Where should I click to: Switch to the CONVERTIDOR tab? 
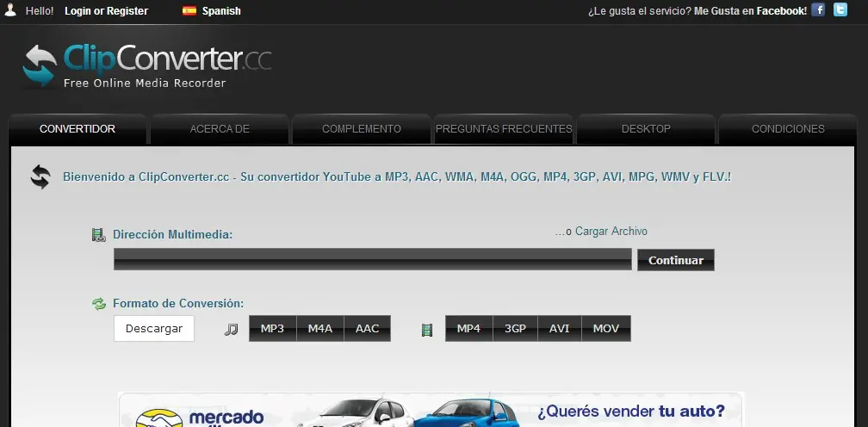(77, 129)
